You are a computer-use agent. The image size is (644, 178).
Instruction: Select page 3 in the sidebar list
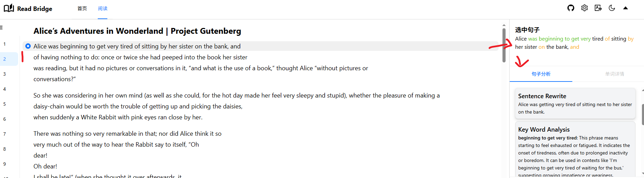[x=5, y=74]
